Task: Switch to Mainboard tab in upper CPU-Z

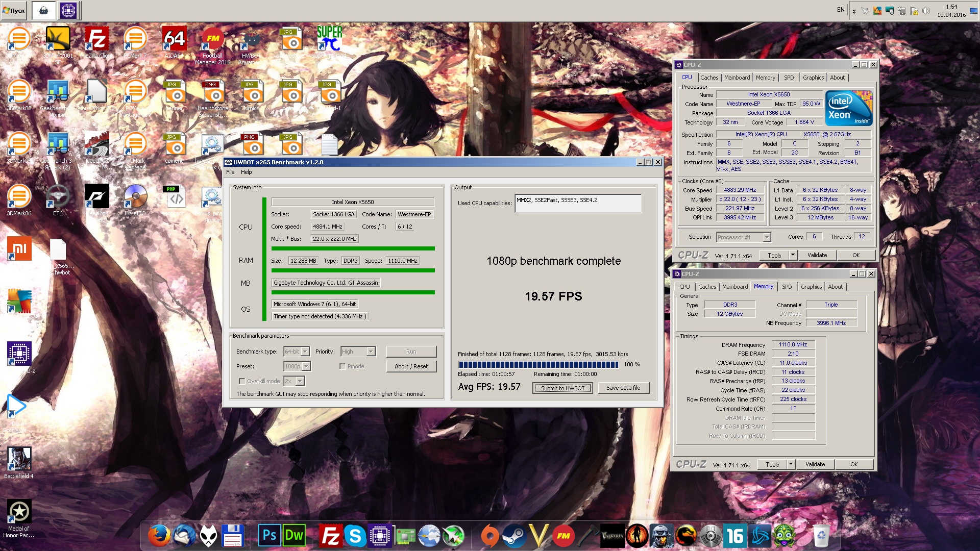Action: [x=737, y=78]
